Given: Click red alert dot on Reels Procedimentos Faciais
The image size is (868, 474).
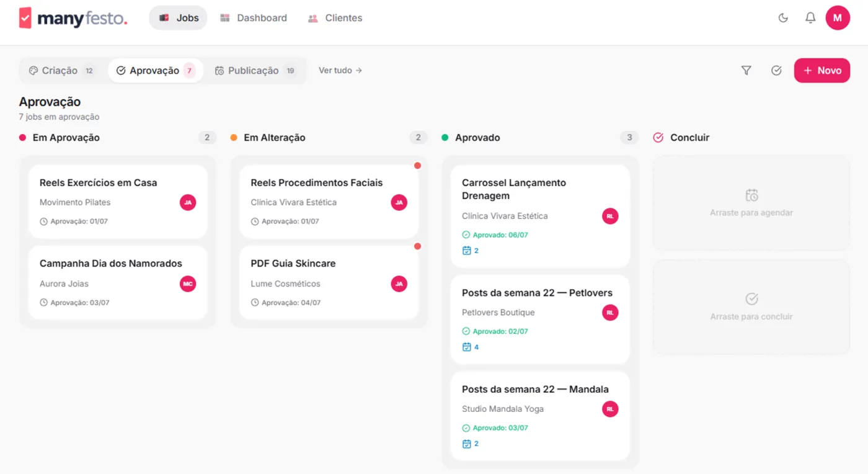Looking at the screenshot, I should click(417, 165).
